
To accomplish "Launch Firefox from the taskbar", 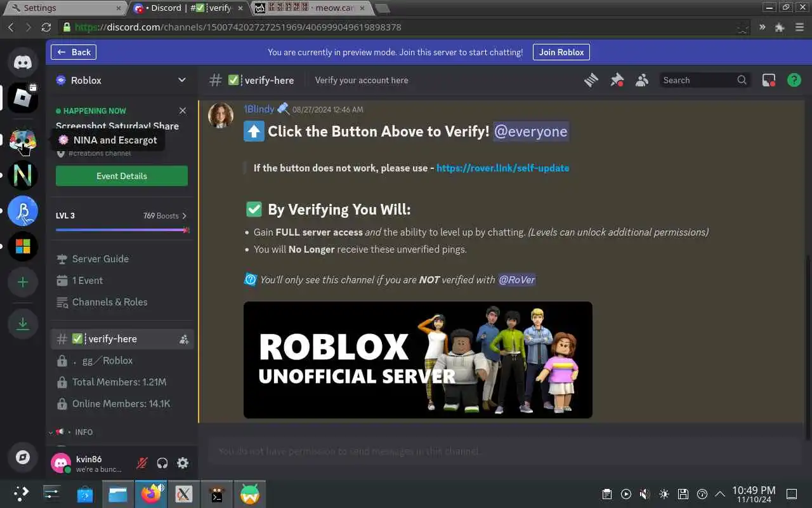I will tap(151, 494).
